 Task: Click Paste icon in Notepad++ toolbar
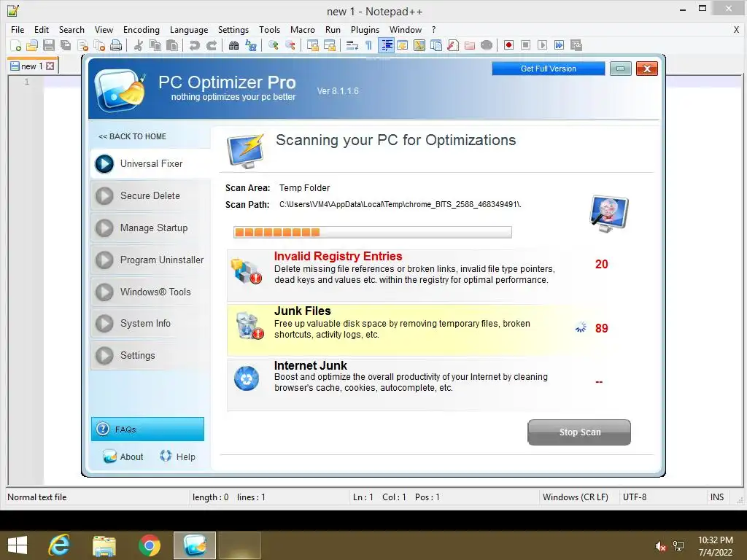click(x=172, y=45)
